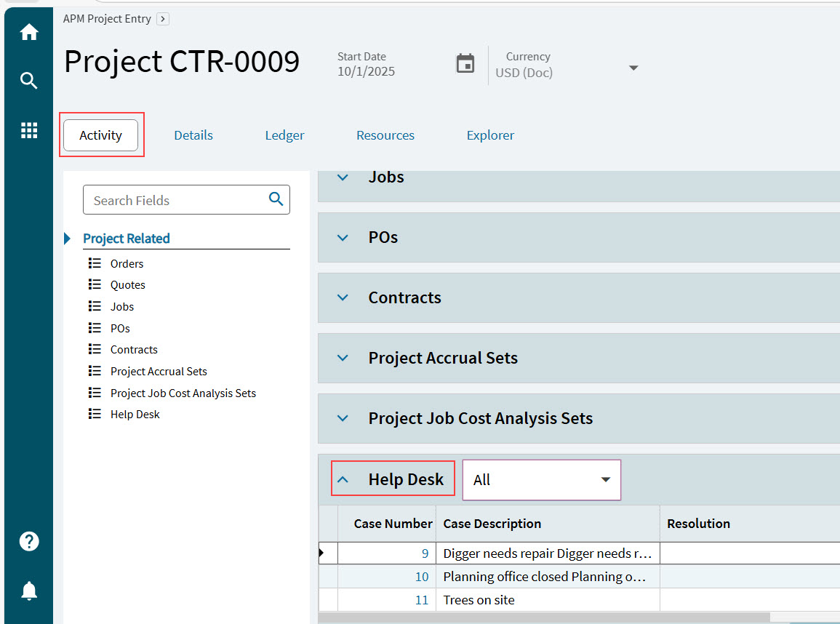Click list icon beside Orders

point(95,263)
